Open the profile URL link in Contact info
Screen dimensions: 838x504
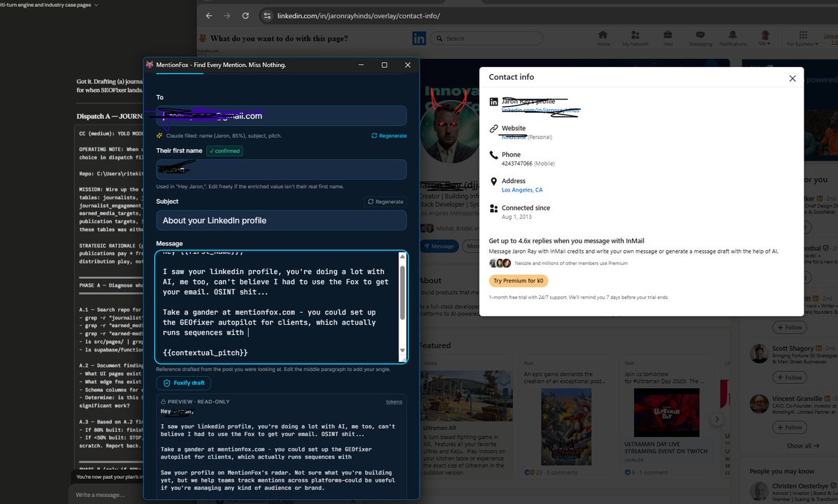tap(540, 110)
